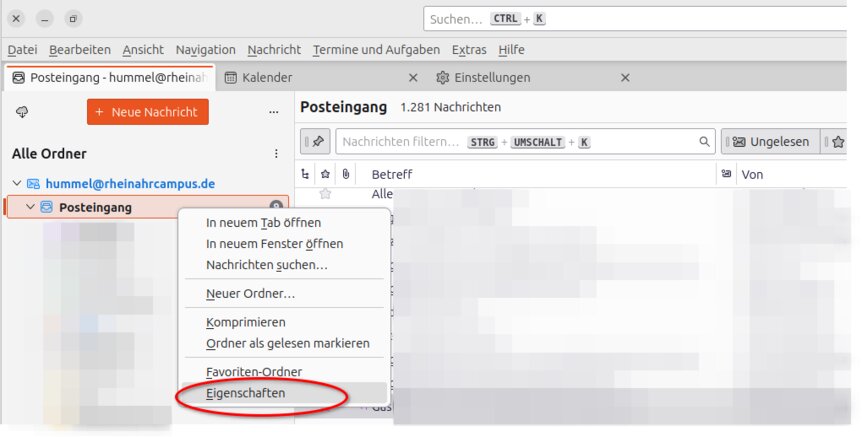Open the Extras menu
The image size is (862, 437).
(x=469, y=49)
